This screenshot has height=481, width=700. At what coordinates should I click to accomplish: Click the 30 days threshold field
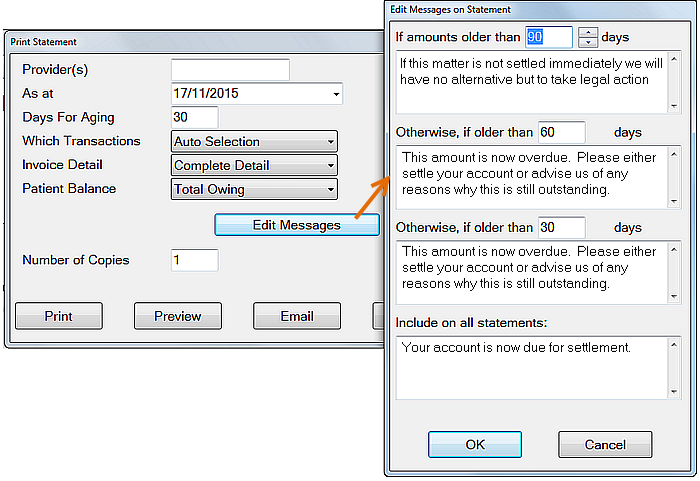[x=562, y=228]
